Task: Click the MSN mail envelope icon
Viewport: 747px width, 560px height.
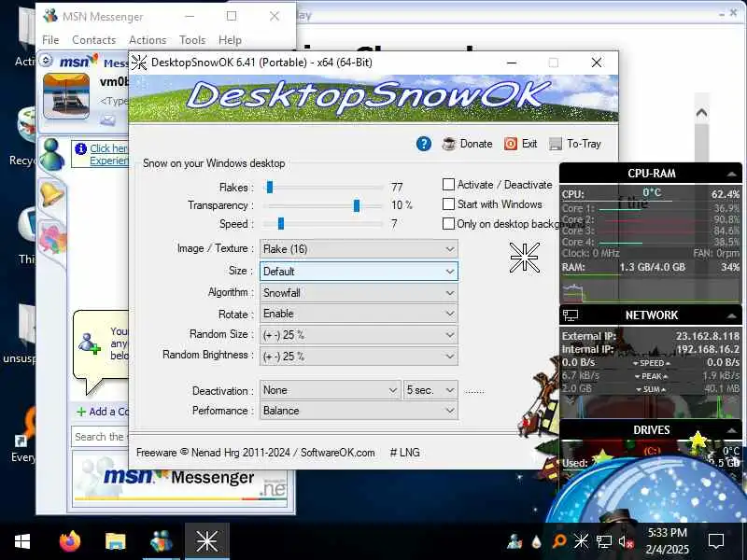Action: tap(107, 120)
